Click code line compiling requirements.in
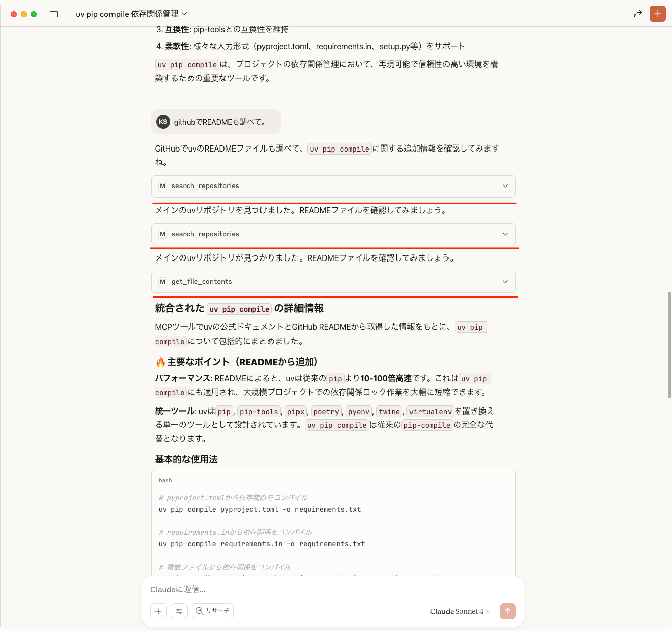The height and width of the screenshot is (631, 672). pyautogui.click(x=262, y=544)
